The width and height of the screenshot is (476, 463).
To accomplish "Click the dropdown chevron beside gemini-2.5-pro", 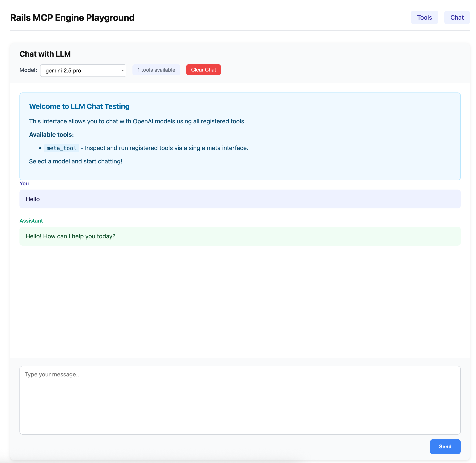I will point(123,71).
